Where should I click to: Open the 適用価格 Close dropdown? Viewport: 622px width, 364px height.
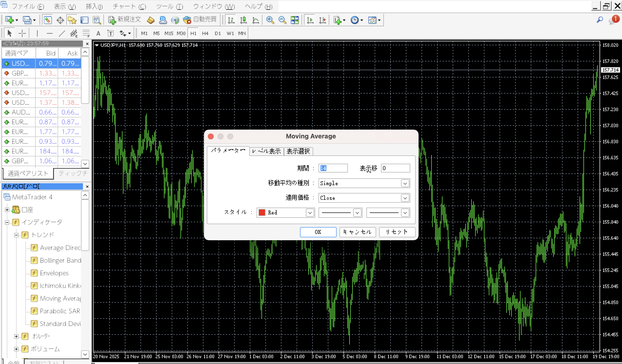(405, 198)
